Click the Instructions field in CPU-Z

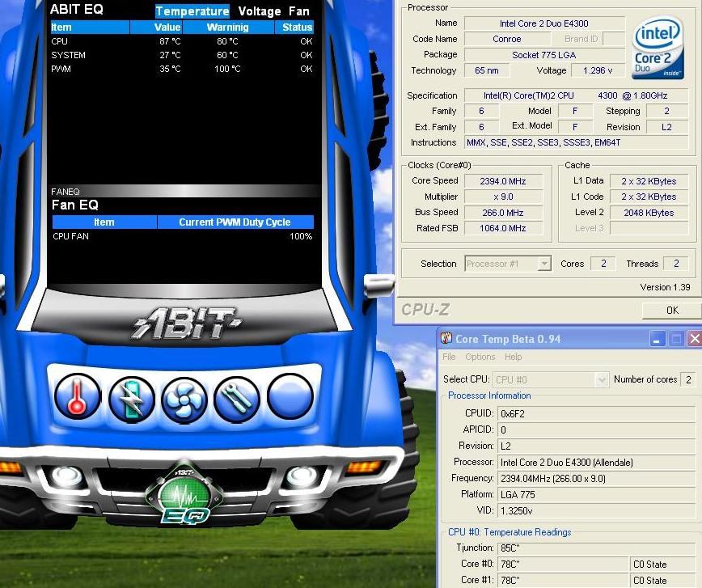coord(576,142)
